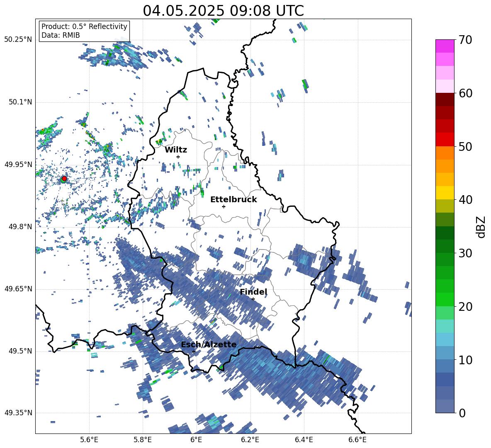491x448 pixels.
Task: Click the 5.8°E longitude label
Action: click(143, 440)
